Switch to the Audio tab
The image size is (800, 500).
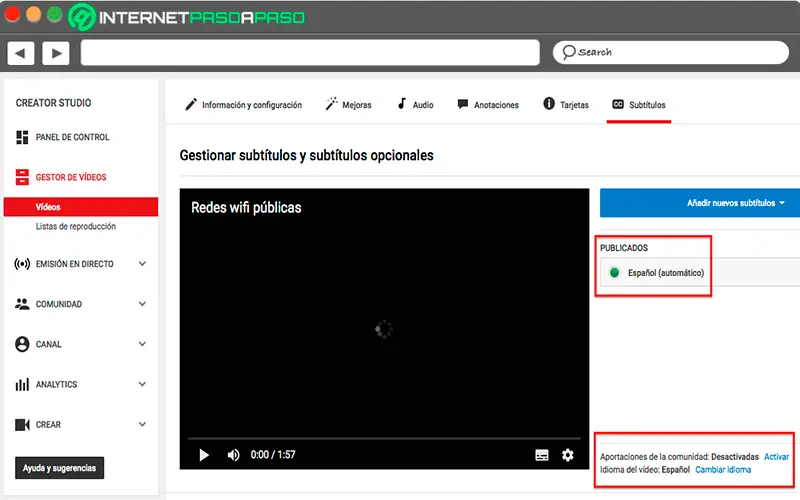[415, 105]
